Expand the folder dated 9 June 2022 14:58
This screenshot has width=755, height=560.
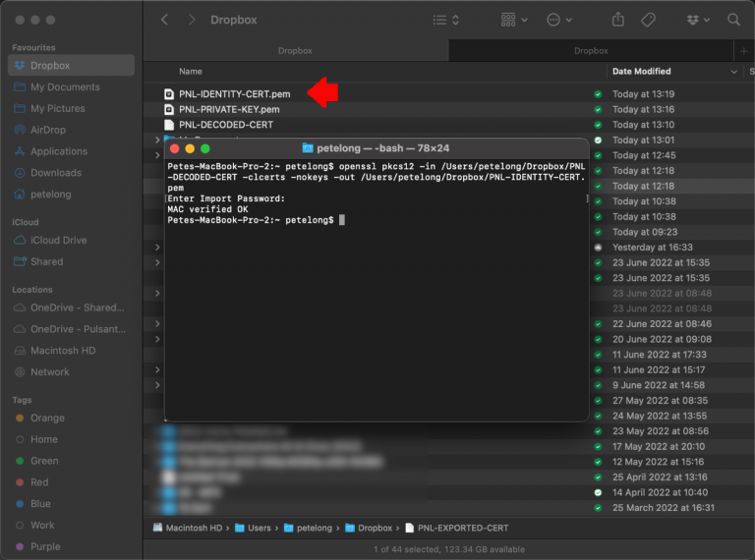point(157,385)
